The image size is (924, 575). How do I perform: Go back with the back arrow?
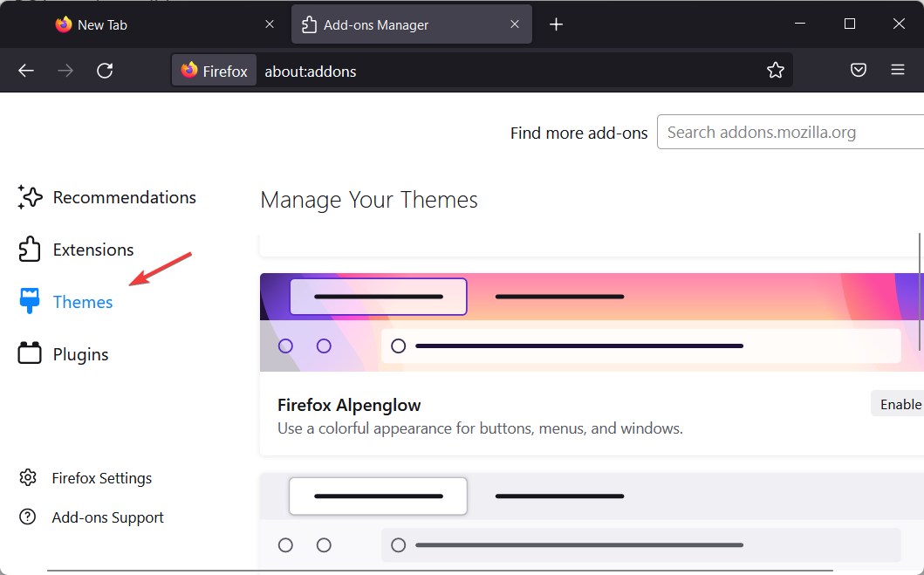(26, 71)
